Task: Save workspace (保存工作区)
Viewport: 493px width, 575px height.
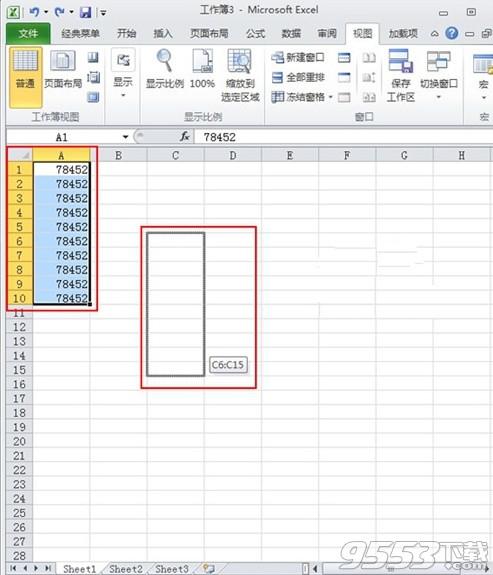Action: tap(401, 76)
